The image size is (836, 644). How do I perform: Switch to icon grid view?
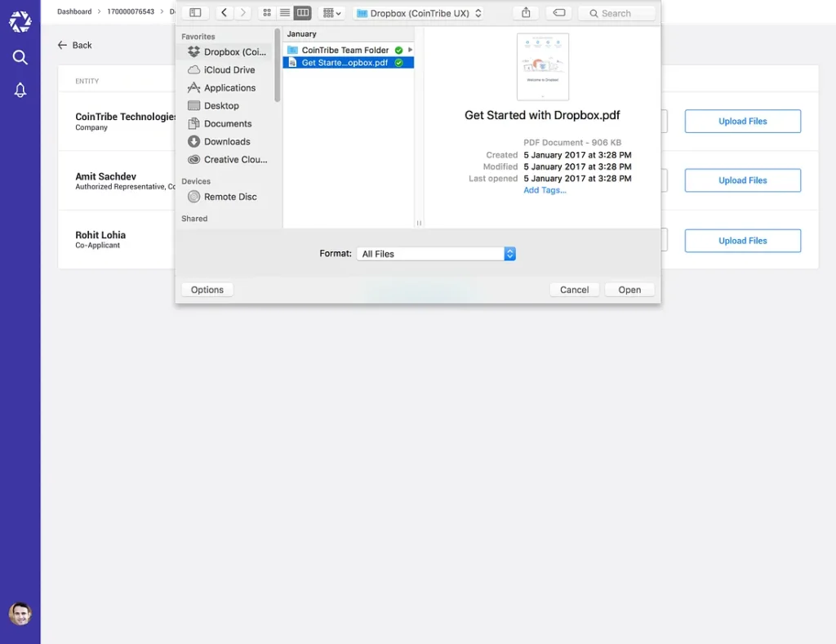(267, 13)
